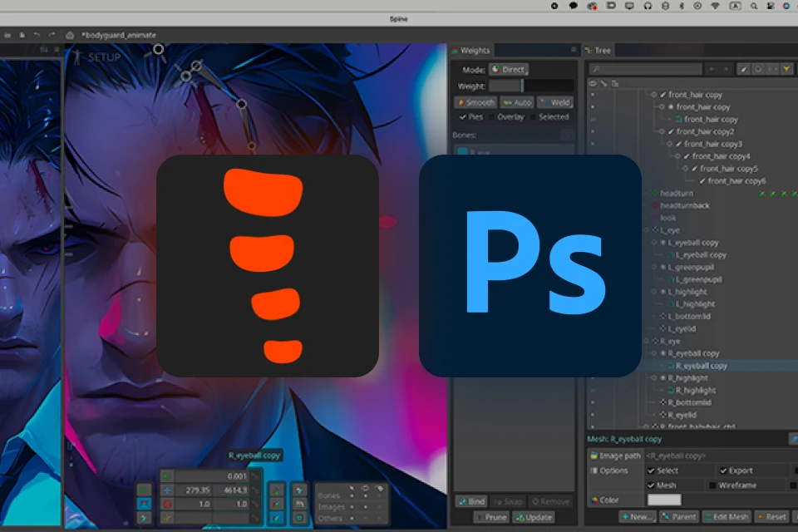Collapse the front_hair copy5 bone node
Image resolution: width=798 pixels, height=532 pixels.
[x=686, y=169]
